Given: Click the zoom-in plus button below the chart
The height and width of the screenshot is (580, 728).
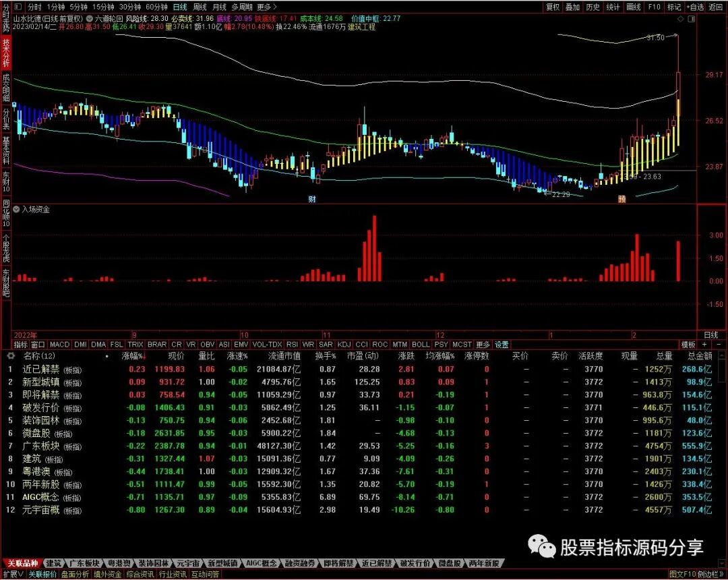Looking at the screenshot, I should tap(704, 345).
